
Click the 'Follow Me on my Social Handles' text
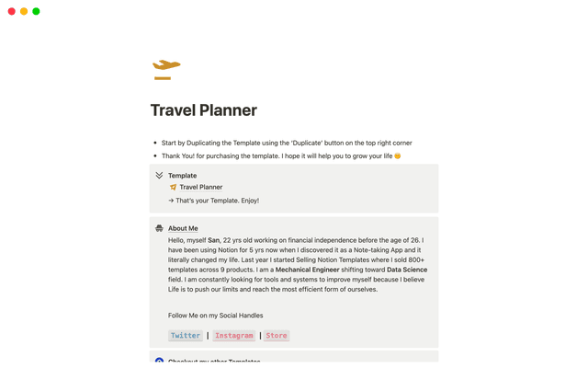point(215,315)
